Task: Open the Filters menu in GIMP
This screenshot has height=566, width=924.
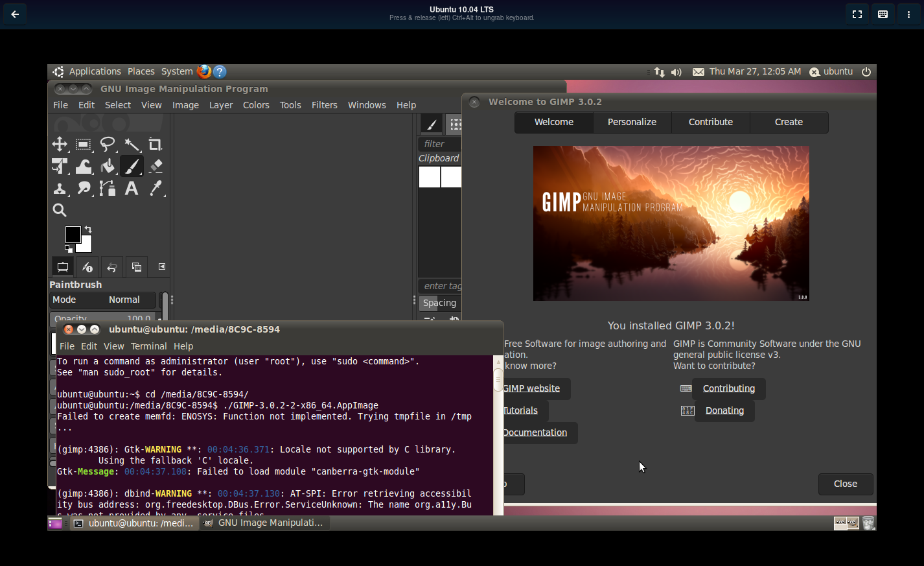Action: [x=325, y=105]
